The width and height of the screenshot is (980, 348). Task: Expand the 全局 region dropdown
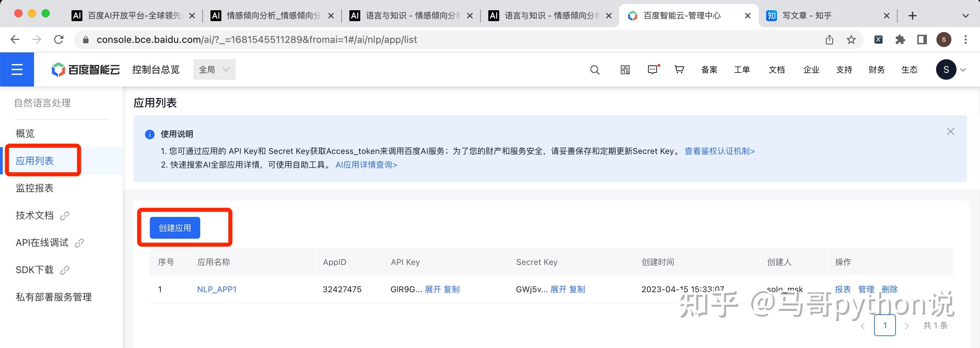(x=214, y=69)
